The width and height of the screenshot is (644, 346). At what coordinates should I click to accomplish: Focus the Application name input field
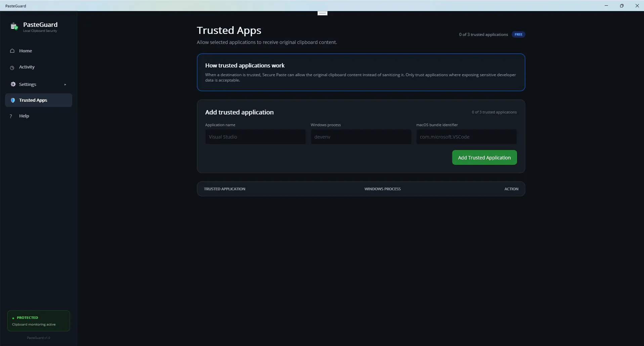pyautogui.click(x=255, y=137)
